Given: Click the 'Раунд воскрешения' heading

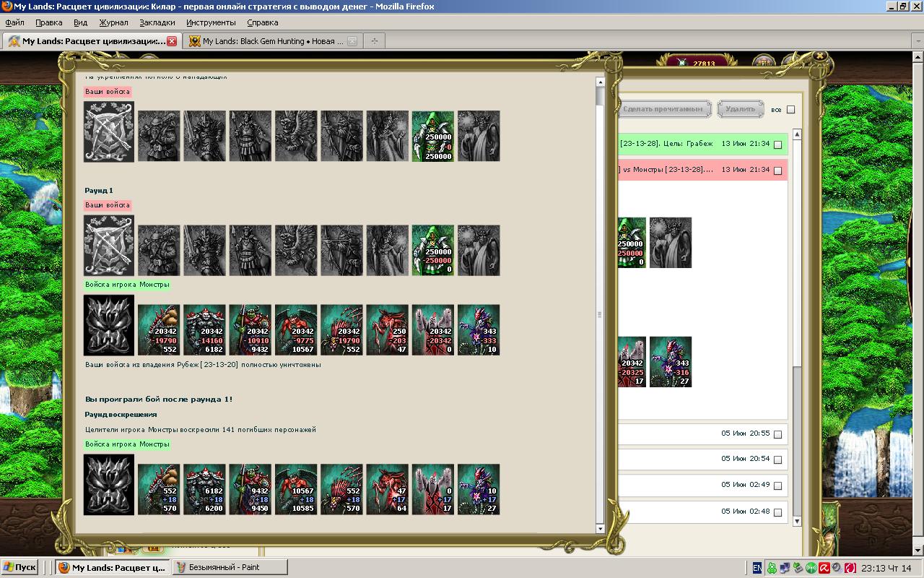Looking at the screenshot, I should pos(121,415).
